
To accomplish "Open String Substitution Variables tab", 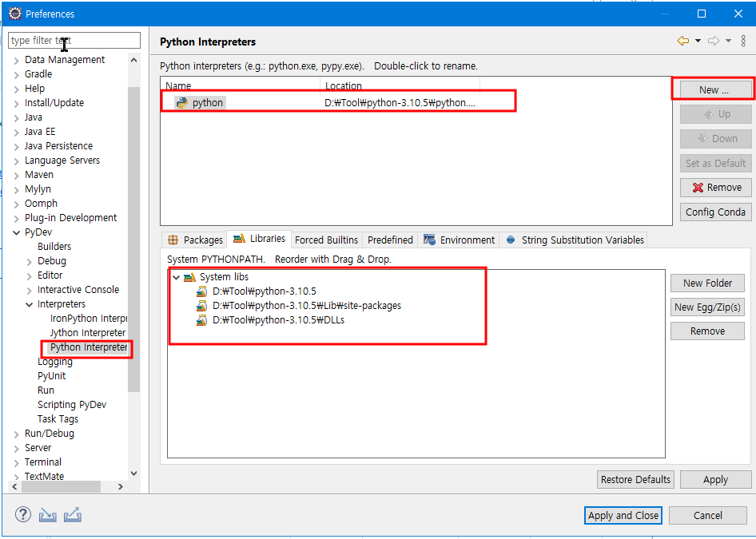I will [575, 240].
